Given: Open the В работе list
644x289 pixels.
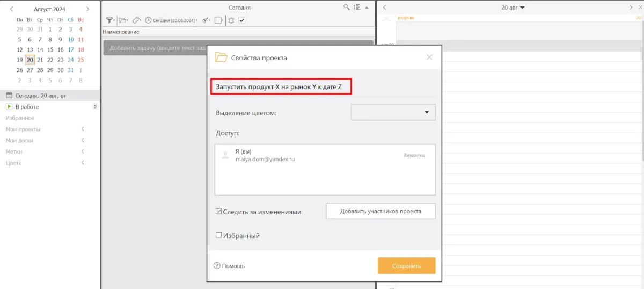Looking at the screenshot, I should pos(27,107).
